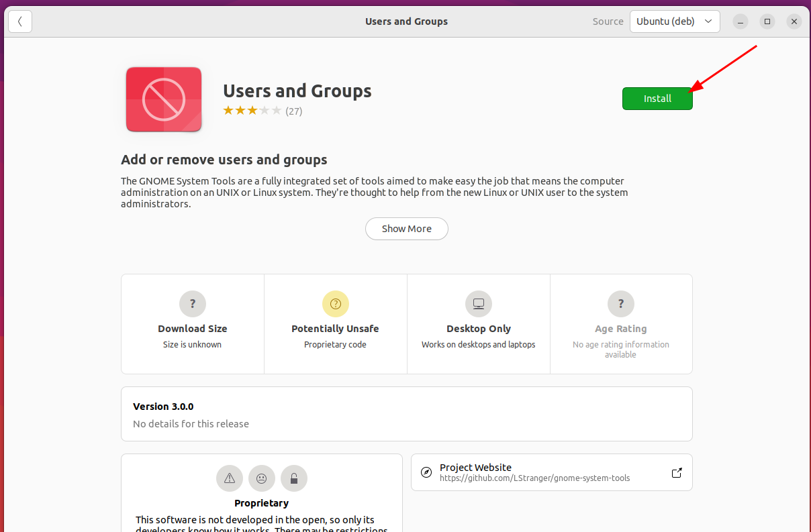The height and width of the screenshot is (532, 811).
Task: Click the Age Rating question mark icon
Action: tap(620, 303)
